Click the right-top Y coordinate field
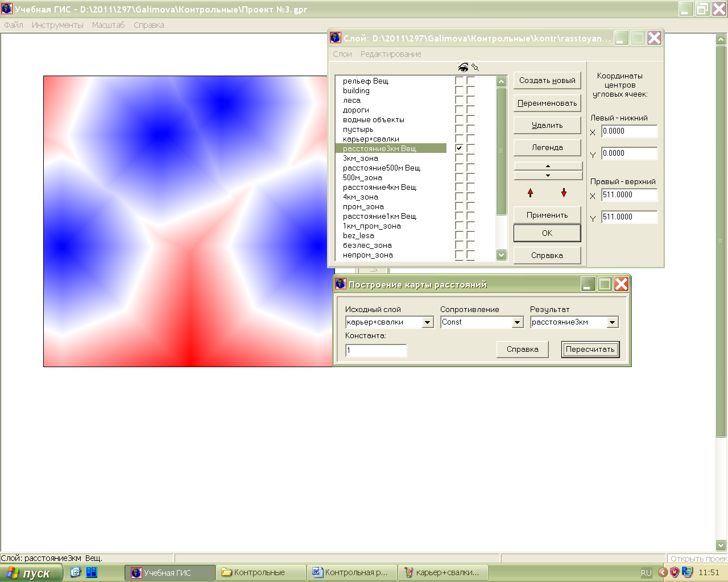 (629, 217)
